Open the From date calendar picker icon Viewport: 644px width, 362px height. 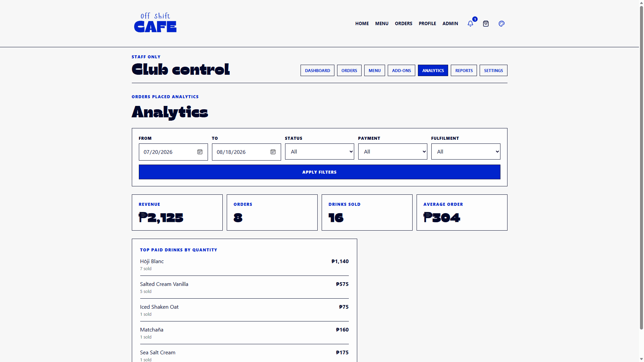tap(200, 152)
